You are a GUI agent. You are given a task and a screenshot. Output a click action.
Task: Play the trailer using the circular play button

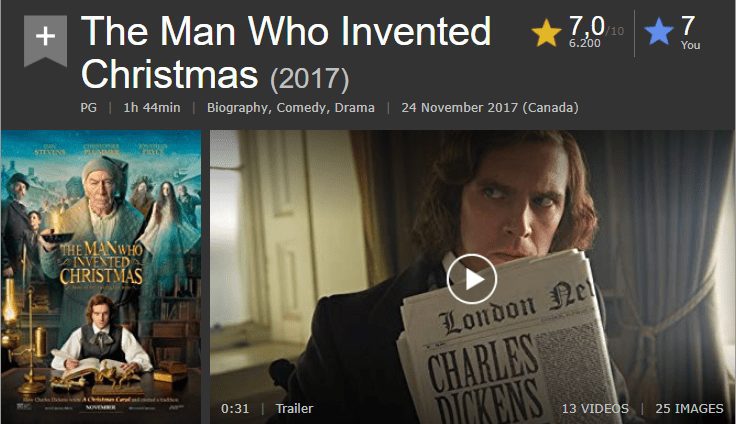coord(471,279)
